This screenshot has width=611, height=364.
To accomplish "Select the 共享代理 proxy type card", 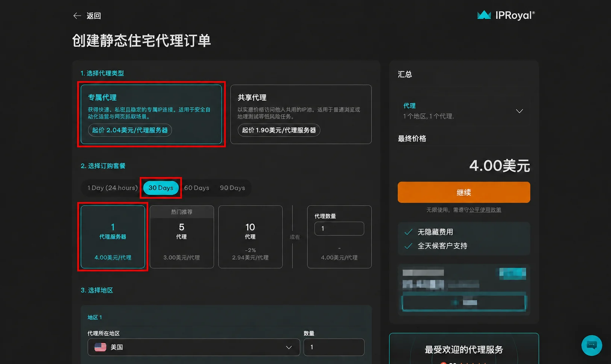I will coord(301,114).
